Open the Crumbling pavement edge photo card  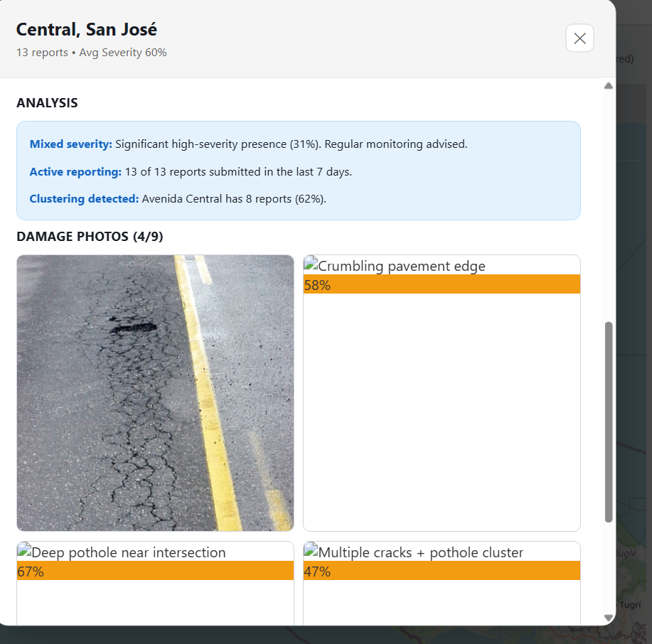click(442, 393)
